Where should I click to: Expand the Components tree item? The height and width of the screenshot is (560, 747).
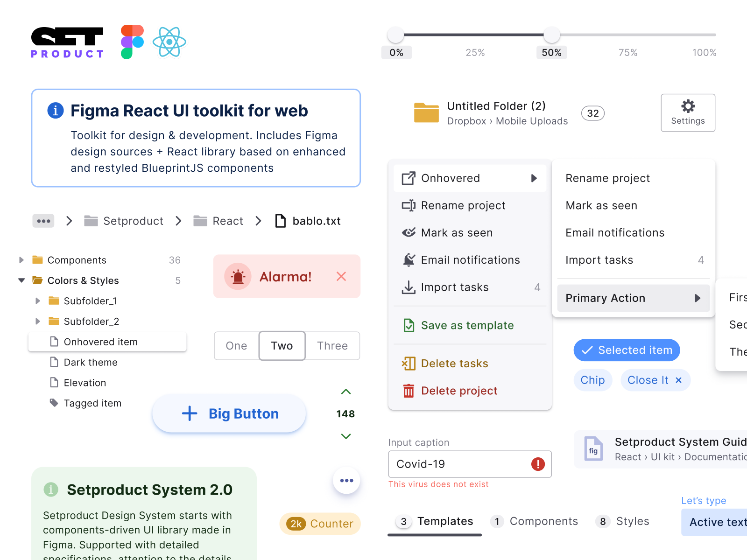tap(21, 260)
